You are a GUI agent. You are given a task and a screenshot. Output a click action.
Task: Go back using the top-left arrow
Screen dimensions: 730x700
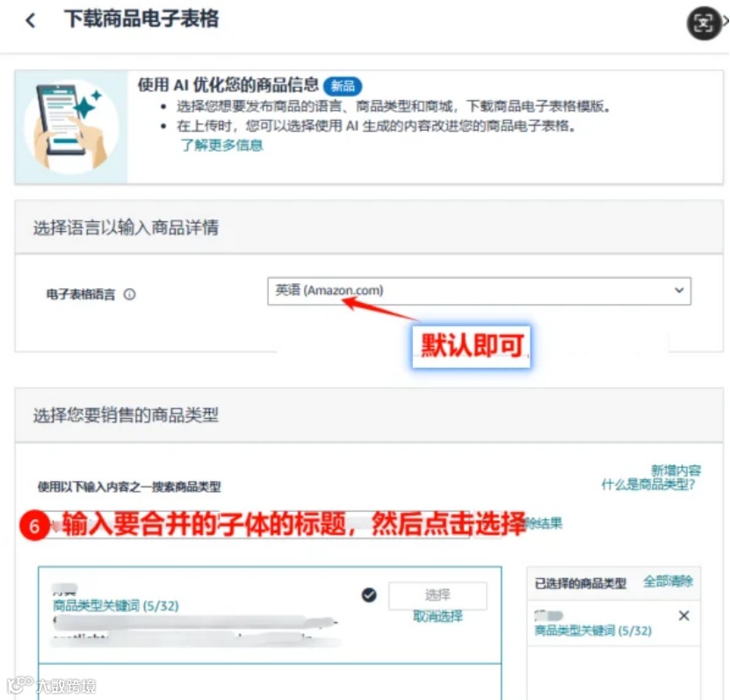31,20
